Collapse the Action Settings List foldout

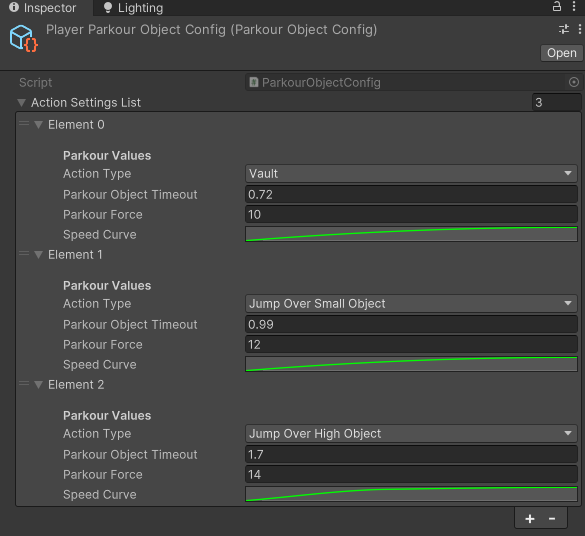pyautogui.click(x=22, y=103)
